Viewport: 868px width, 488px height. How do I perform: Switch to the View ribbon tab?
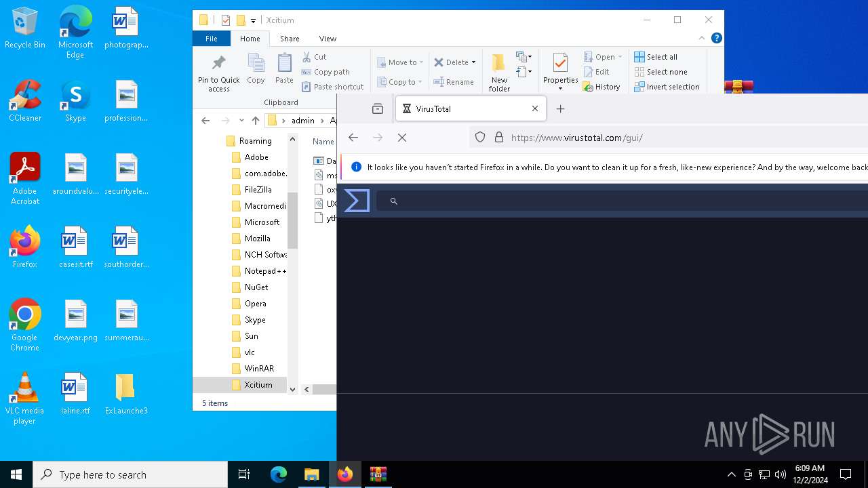click(328, 39)
